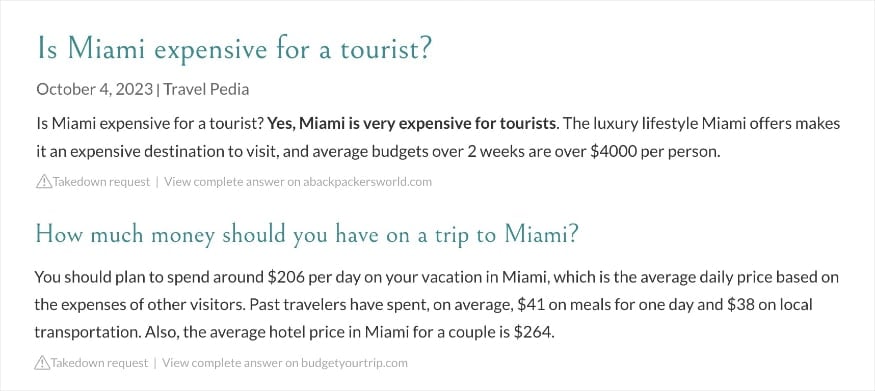Viewport: 875px width, 391px height.
Task: Click warning triangle icon above the Miami money heading
Action: click(x=44, y=182)
